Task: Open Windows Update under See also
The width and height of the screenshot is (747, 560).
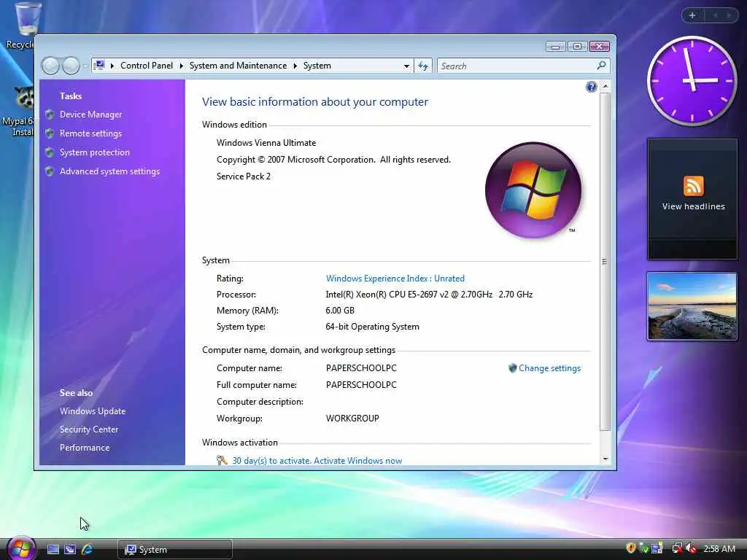Action: [93, 411]
